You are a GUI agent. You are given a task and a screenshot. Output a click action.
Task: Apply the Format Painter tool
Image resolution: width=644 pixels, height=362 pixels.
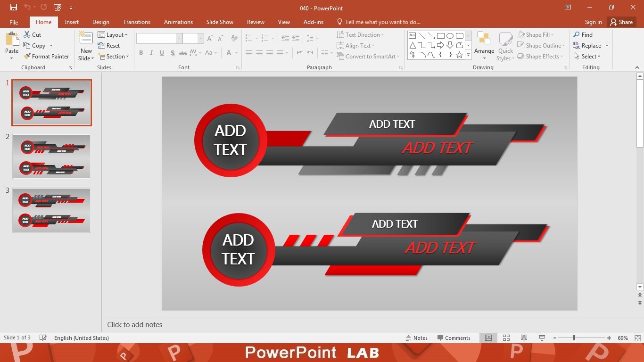click(x=46, y=57)
